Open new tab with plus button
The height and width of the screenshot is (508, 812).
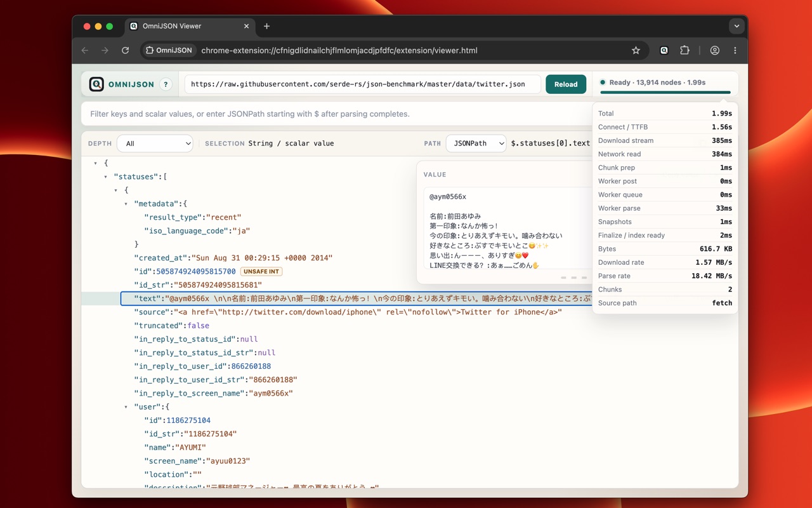click(266, 26)
